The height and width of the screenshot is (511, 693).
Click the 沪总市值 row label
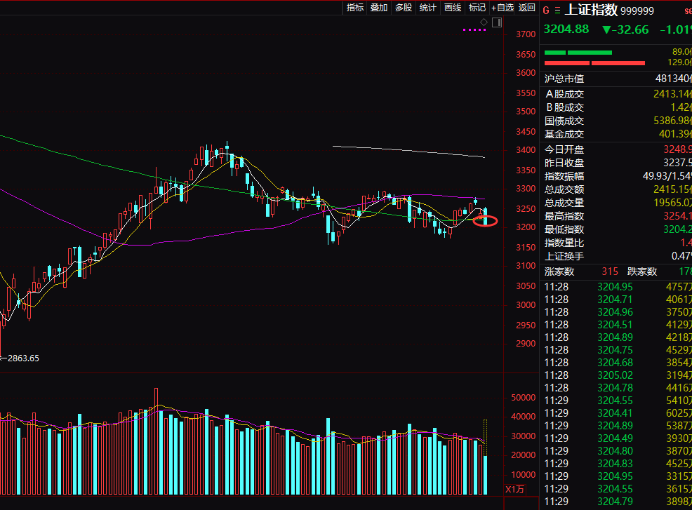[x=564, y=79]
